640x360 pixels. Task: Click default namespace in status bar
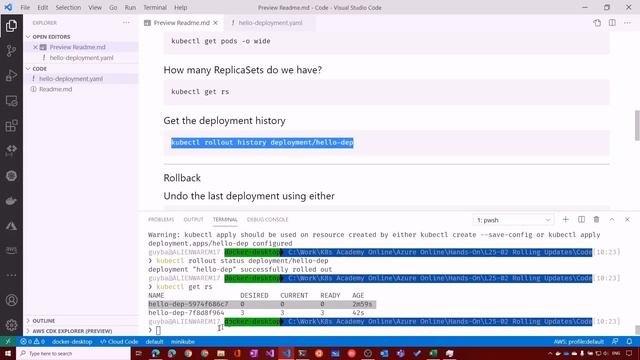[154, 342]
